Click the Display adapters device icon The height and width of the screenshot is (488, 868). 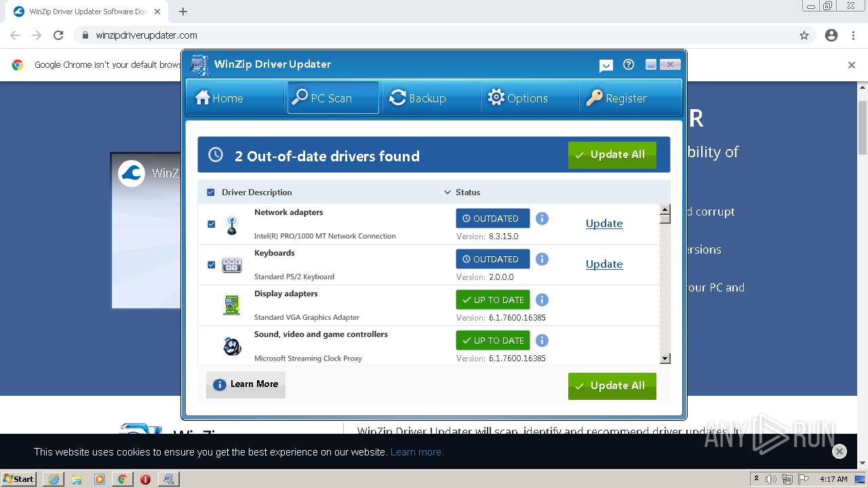pos(232,305)
